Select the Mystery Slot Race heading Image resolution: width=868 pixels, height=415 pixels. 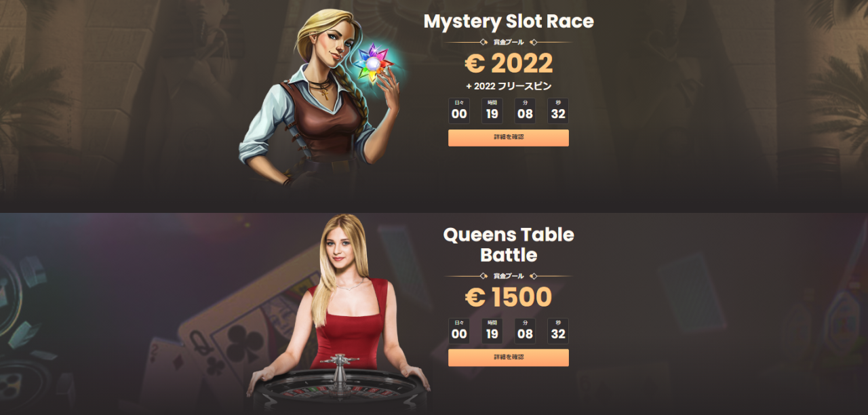coord(509,21)
